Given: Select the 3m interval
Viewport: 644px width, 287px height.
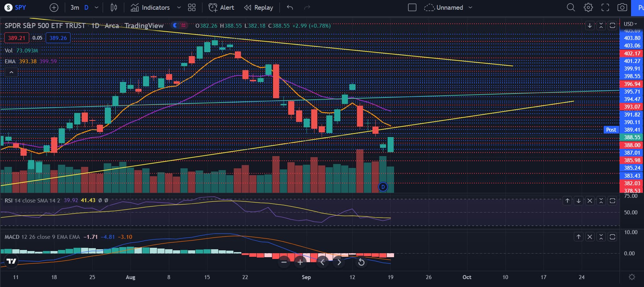Looking at the screenshot, I should coord(75,7).
